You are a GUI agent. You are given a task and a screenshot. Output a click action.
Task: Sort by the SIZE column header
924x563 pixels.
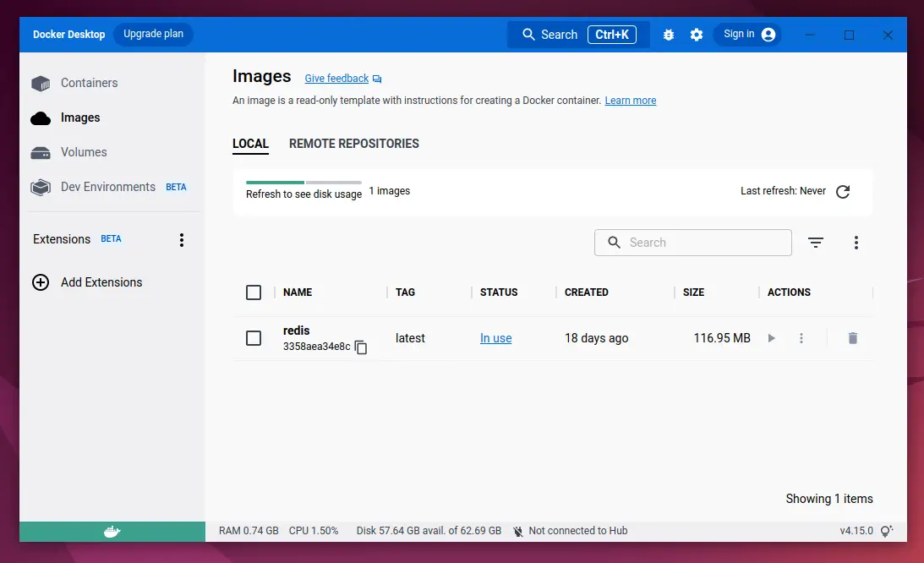click(693, 292)
